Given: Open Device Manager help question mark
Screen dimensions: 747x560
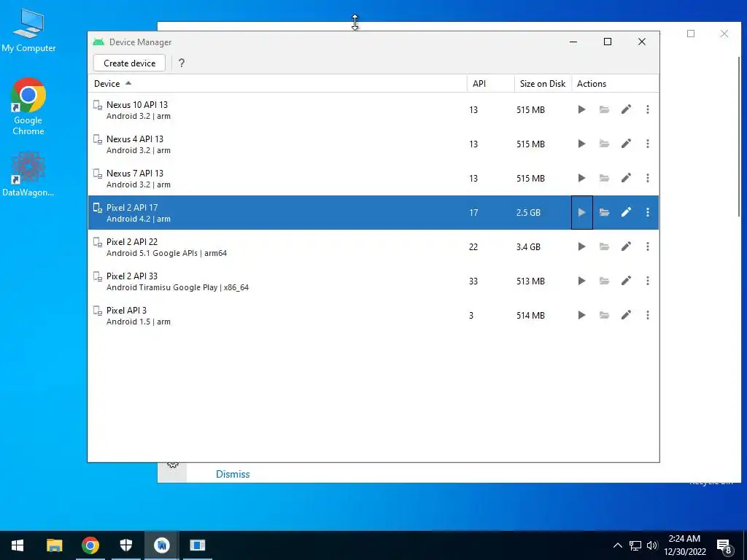Looking at the screenshot, I should (x=181, y=63).
